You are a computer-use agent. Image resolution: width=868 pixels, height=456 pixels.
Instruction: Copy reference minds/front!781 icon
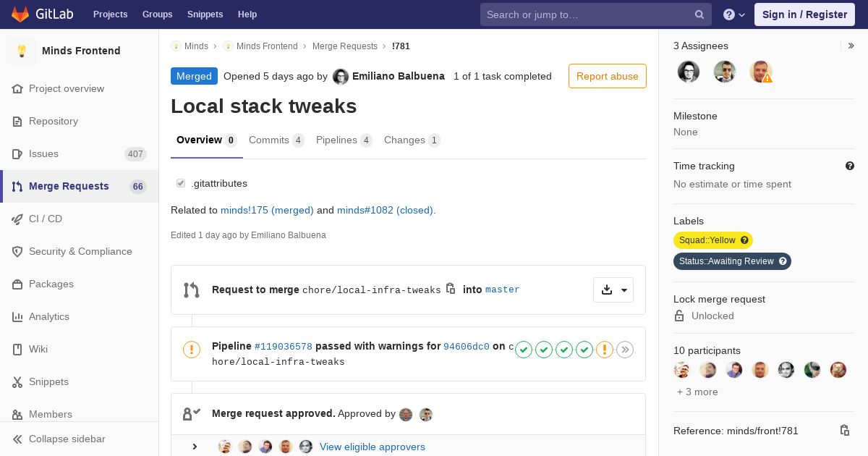(x=844, y=431)
